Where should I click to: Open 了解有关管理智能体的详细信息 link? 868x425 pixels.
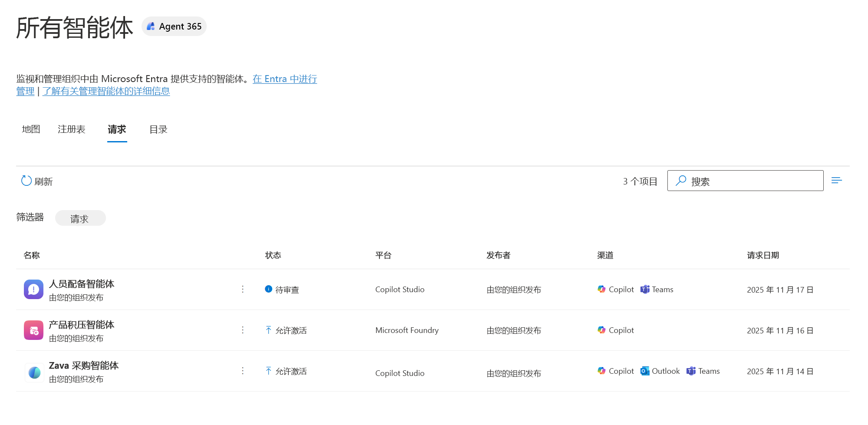coord(106,91)
